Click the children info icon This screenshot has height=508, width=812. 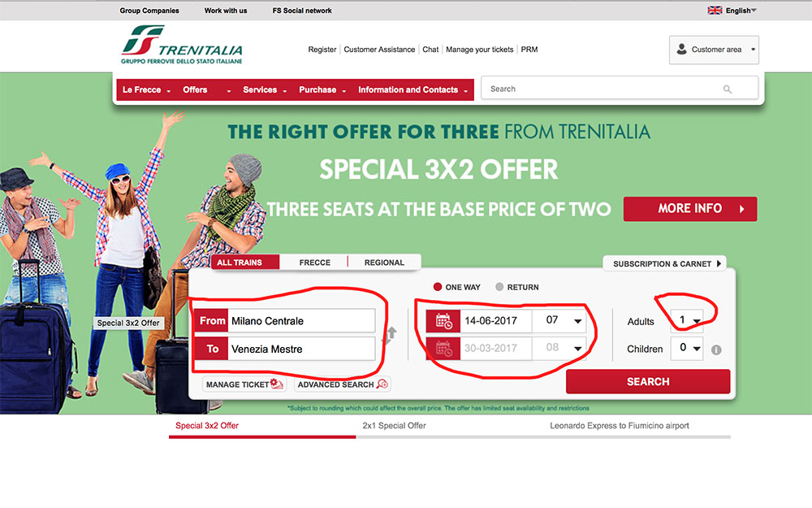point(716,350)
